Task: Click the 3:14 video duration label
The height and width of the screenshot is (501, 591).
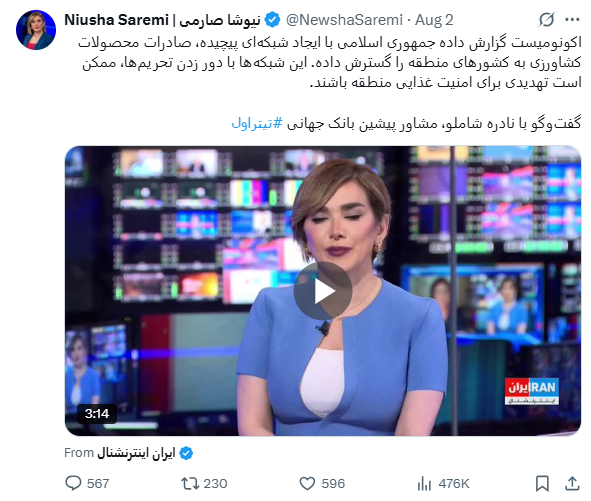Action: click(x=97, y=414)
